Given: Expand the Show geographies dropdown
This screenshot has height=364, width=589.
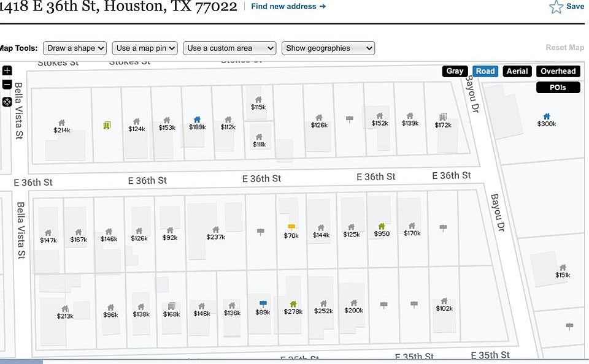Looking at the screenshot, I should (x=328, y=48).
